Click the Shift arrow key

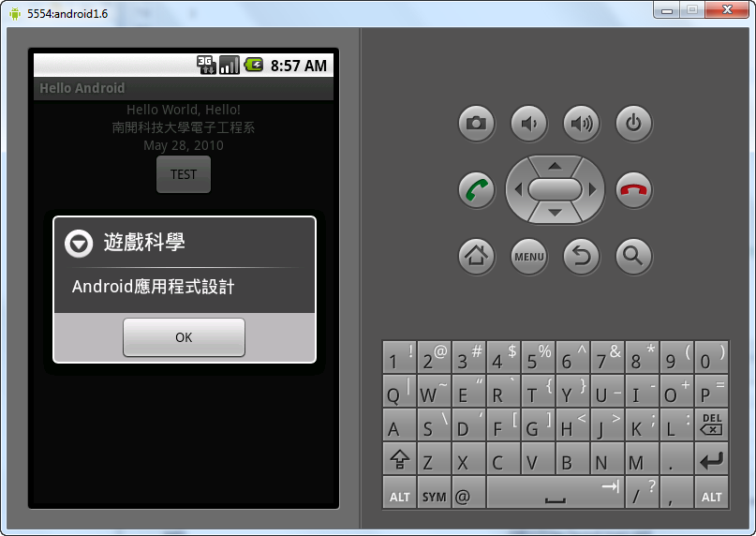click(x=400, y=459)
